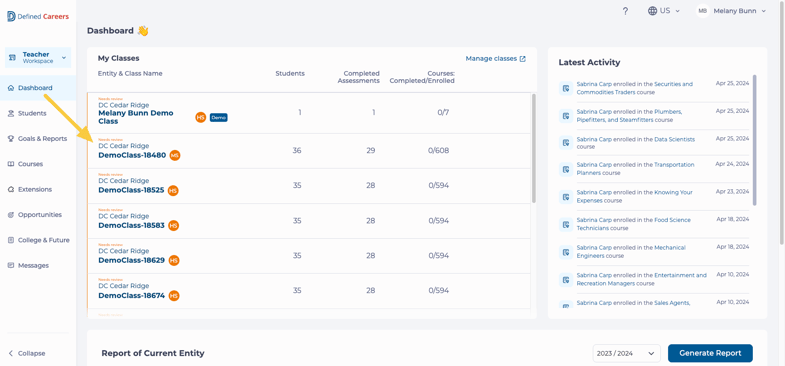Click the My Classes list scrollbar

pyautogui.click(x=534, y=148)
